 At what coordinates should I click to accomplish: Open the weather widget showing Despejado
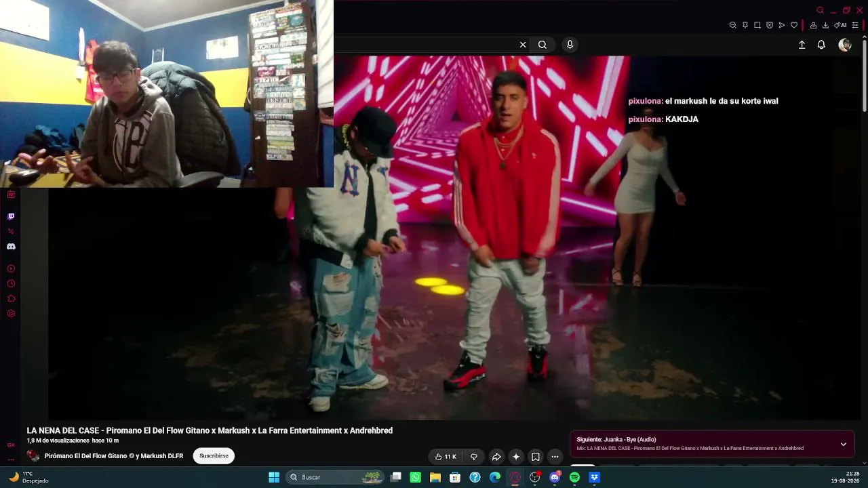(28, 477)
